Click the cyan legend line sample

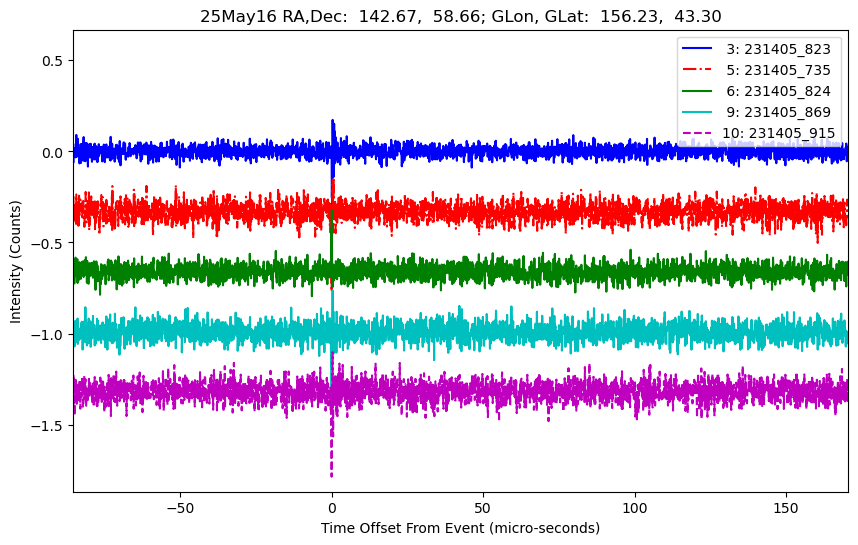700,113
